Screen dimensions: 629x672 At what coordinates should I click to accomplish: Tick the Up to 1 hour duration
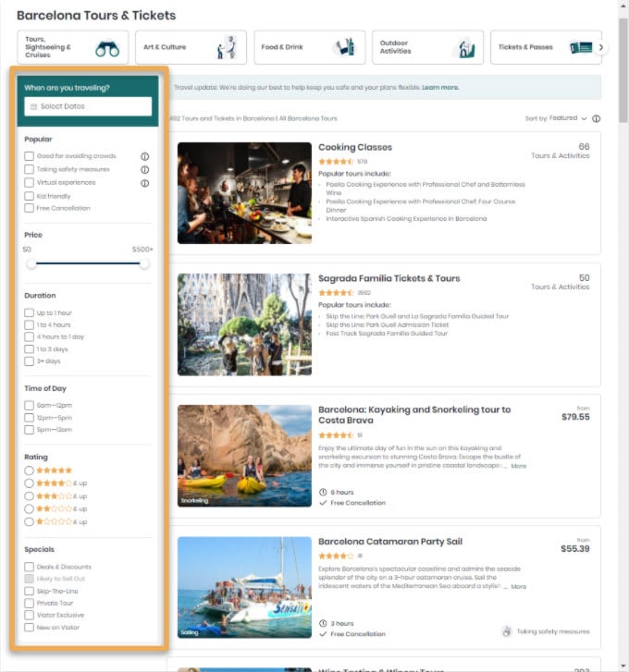pos(30,312)
